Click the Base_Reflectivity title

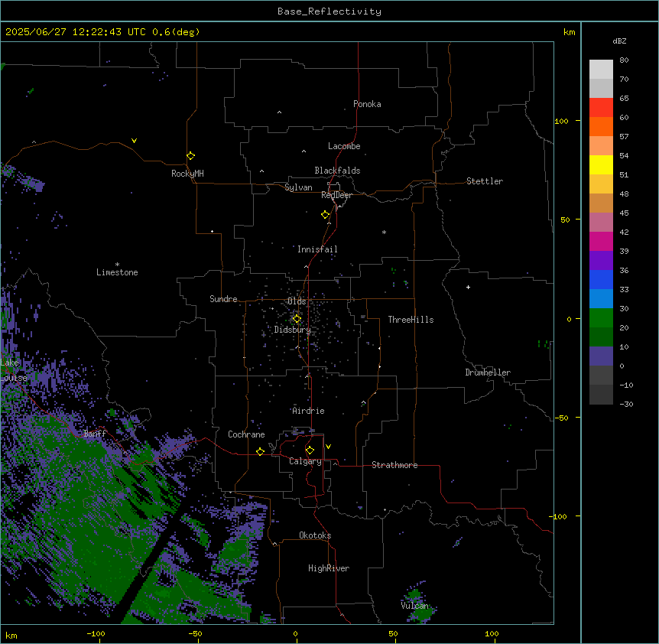point(329,11)
